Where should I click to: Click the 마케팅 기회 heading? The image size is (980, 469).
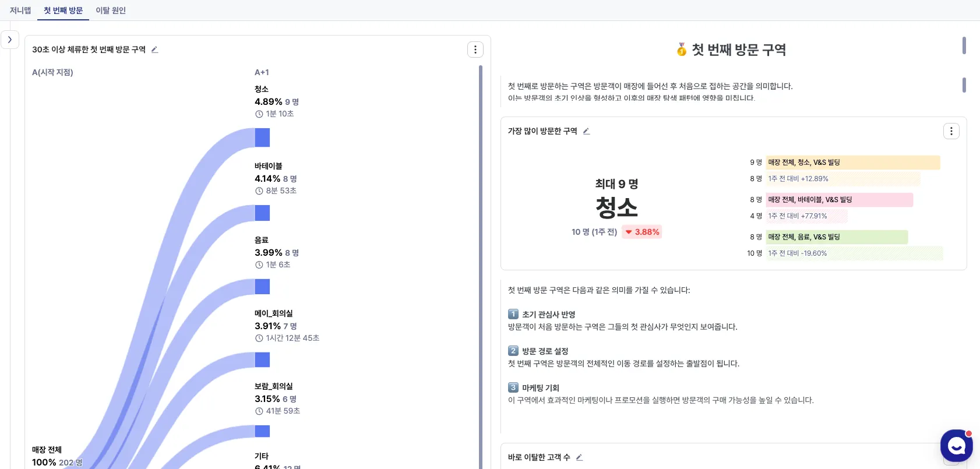tap(541, 388)
